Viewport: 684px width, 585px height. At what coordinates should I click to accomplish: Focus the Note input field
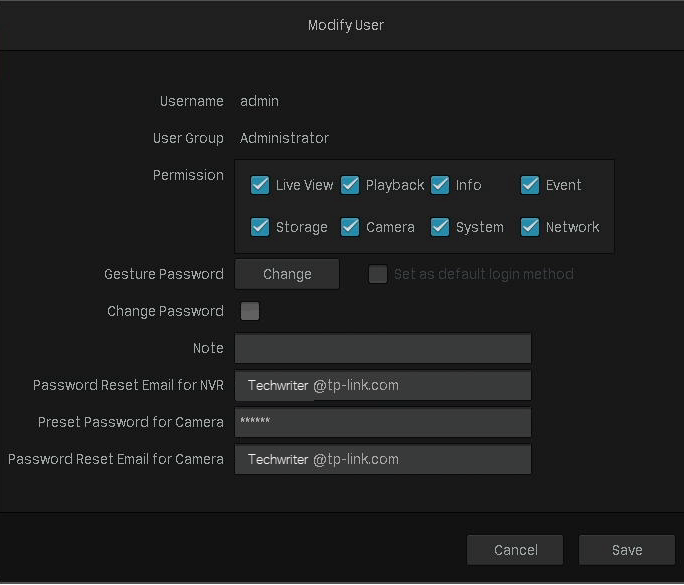383,348
